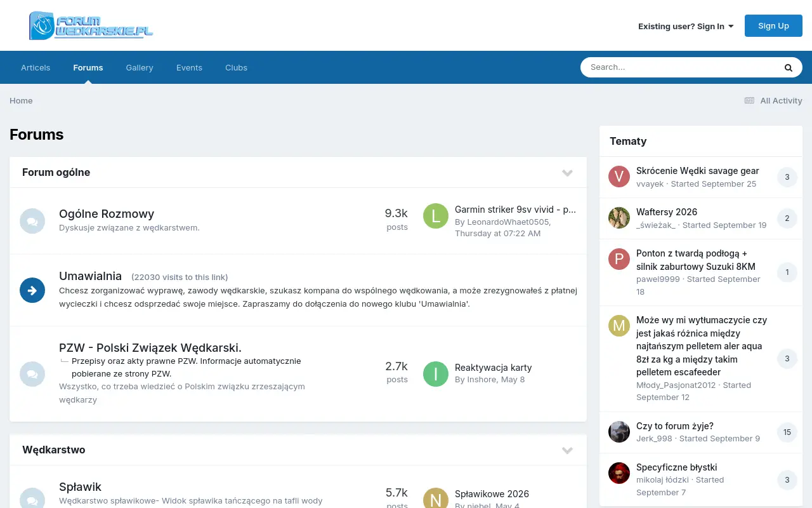This screenshot has height=508, width=812.
Task: Open Młody_Pasjonat2012's M avatar
Action: [619, 326]
